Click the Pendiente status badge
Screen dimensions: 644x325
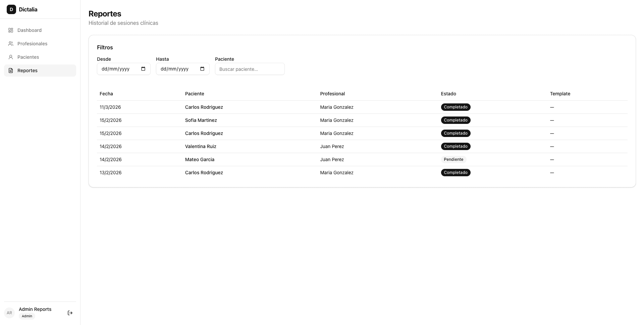tap(453, 159)
